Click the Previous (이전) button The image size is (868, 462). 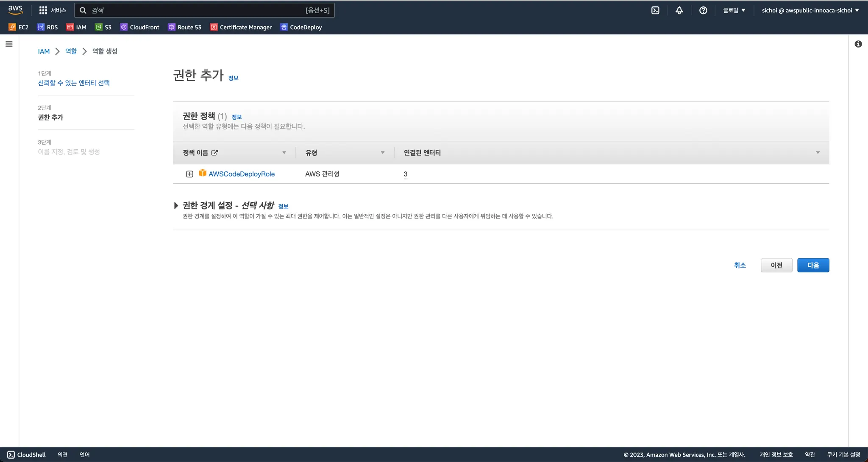tap(776, 265)
